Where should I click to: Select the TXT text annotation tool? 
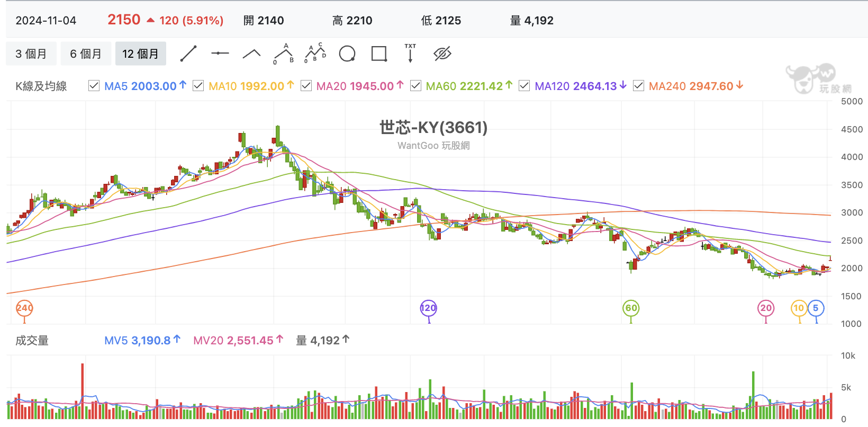410,54
